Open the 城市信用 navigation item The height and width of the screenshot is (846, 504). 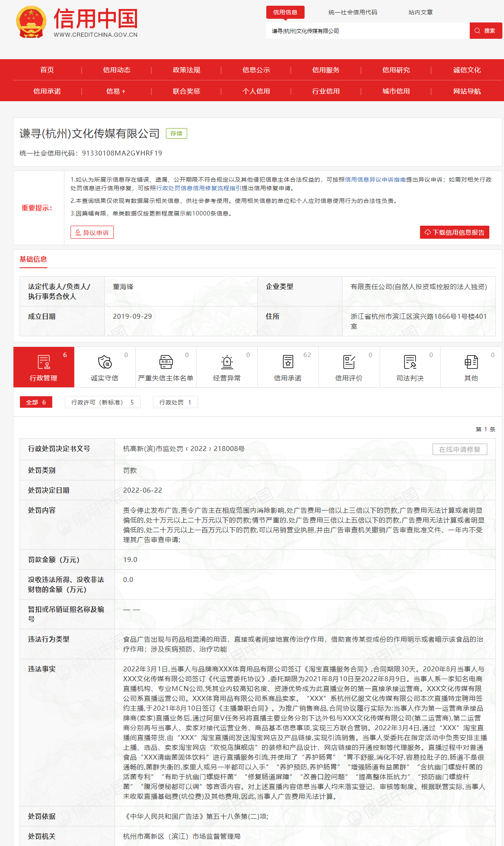click(x=396, y=91)
